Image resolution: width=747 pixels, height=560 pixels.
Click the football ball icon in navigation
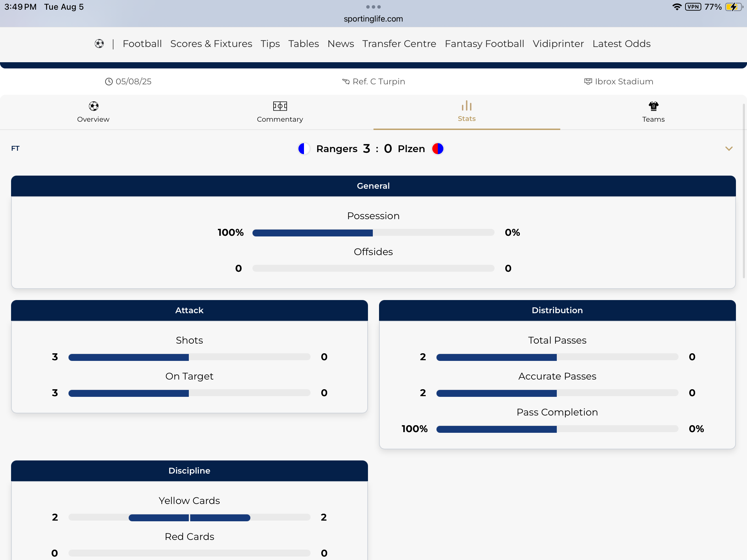click(x=99, y=44)
